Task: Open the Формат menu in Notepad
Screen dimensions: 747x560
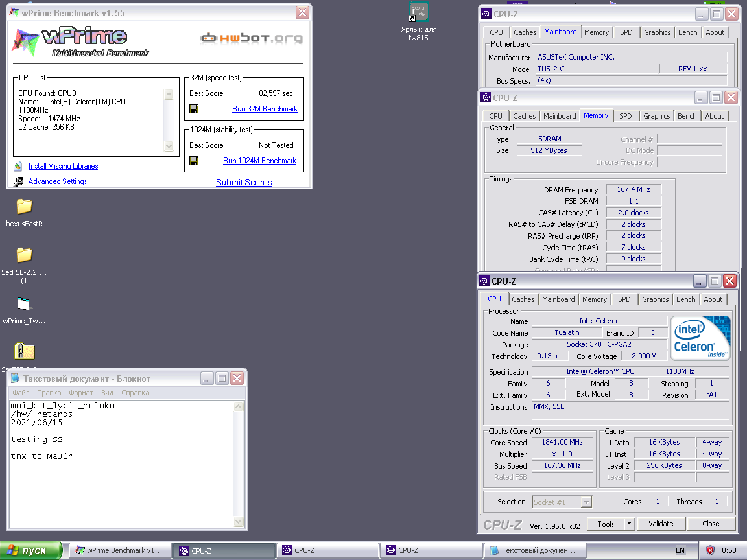Action: 81,393
